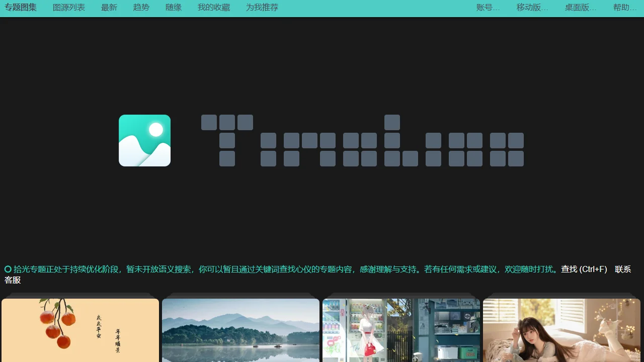Open the anime girl vending machine thumbnail
The image size is (644, 362).
(401, 330)
